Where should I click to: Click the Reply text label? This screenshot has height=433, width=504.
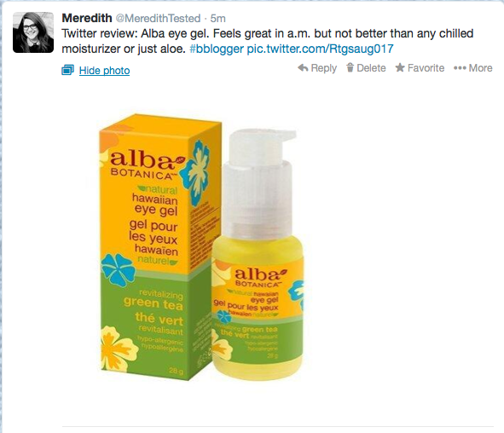pyautogui.click(x=324, y=68)
